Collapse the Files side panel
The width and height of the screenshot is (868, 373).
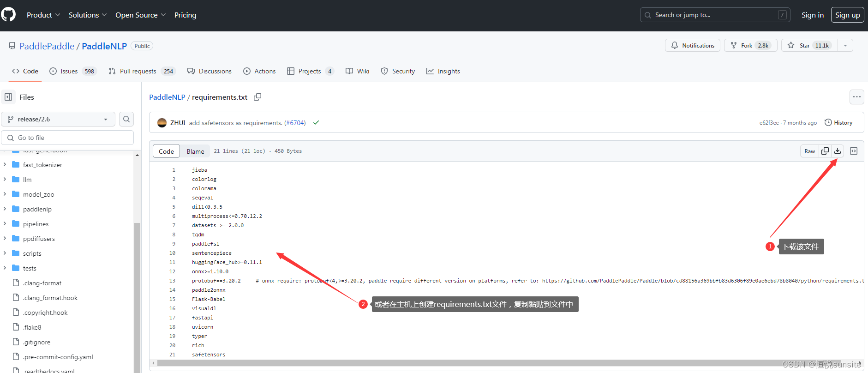(8, 97)
